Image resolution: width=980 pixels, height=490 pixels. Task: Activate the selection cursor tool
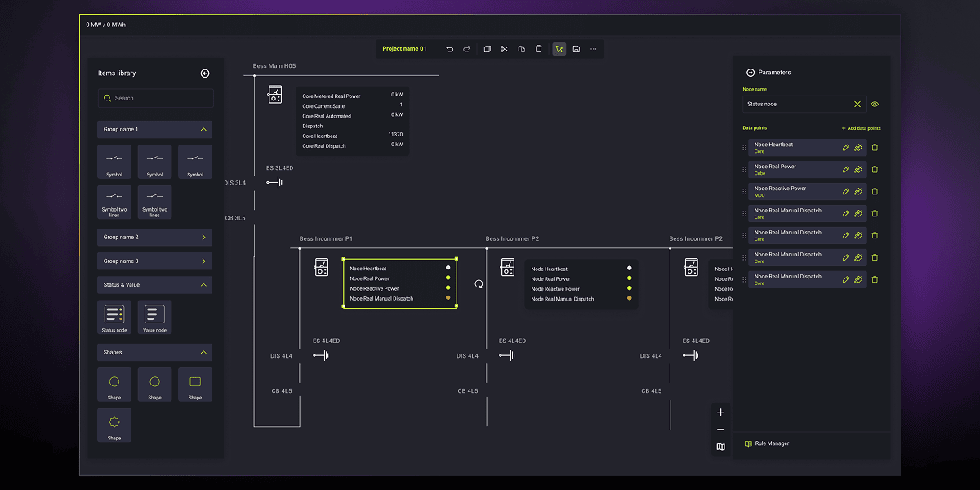559,49
